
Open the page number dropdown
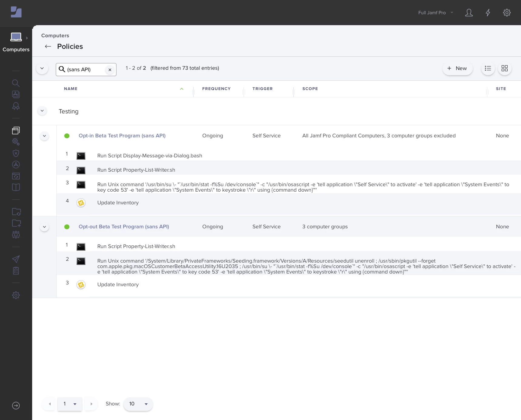coord(69,404)
